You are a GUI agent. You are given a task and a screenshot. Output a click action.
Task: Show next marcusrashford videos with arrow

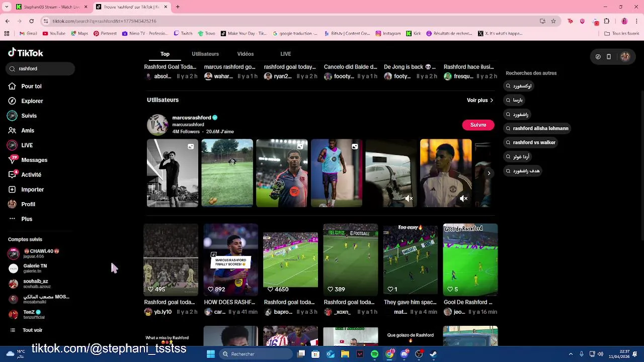coord(489,173)
